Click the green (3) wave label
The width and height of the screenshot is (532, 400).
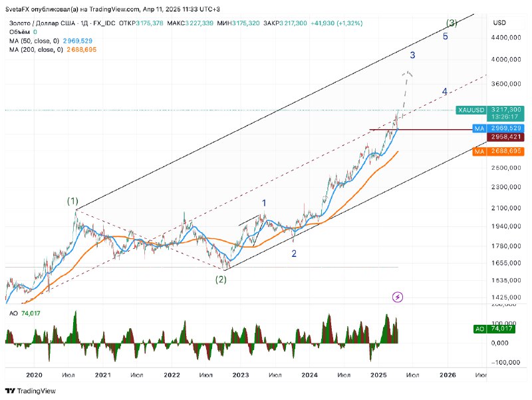pos(452,23)
